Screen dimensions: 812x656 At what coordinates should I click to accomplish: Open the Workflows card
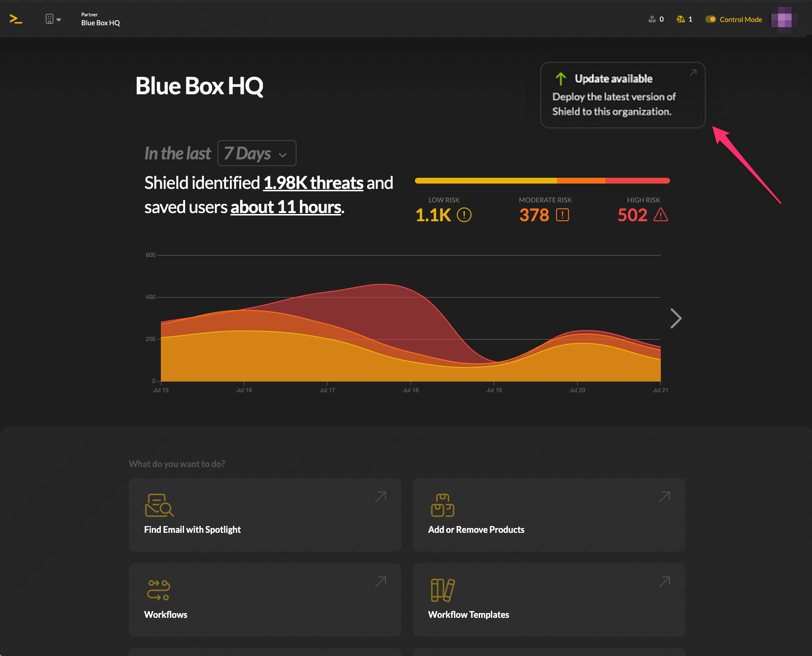265,600
